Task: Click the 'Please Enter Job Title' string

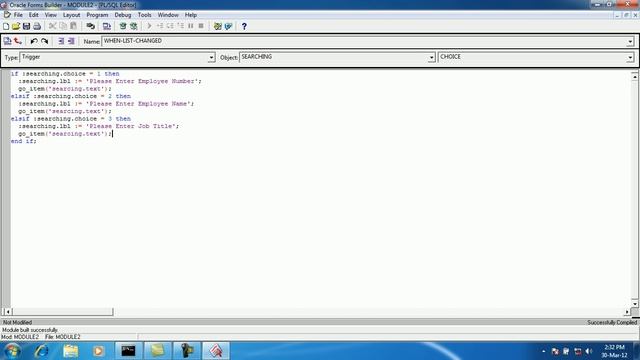Action: tap(132, 126)
